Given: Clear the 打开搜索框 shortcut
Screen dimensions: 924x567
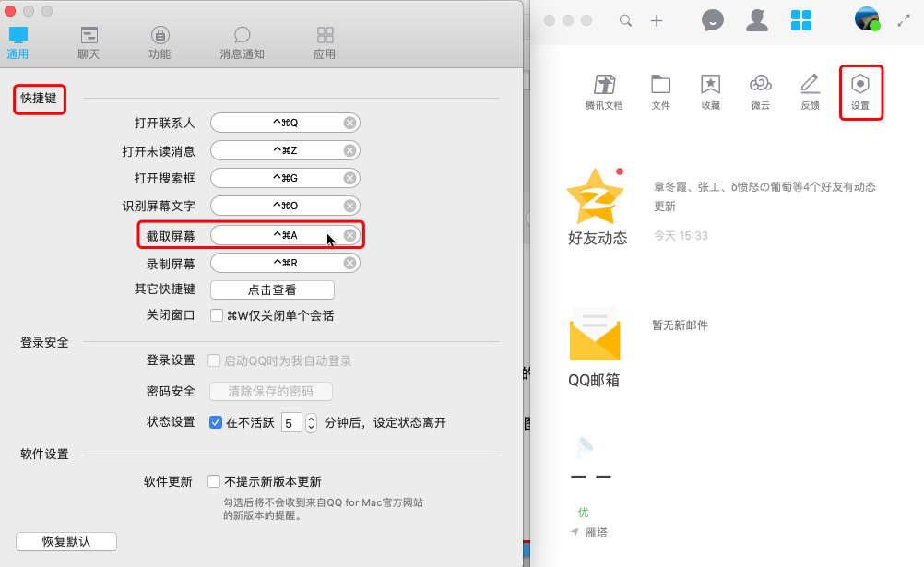Looking at the screenshot, I should coord(350,178).
